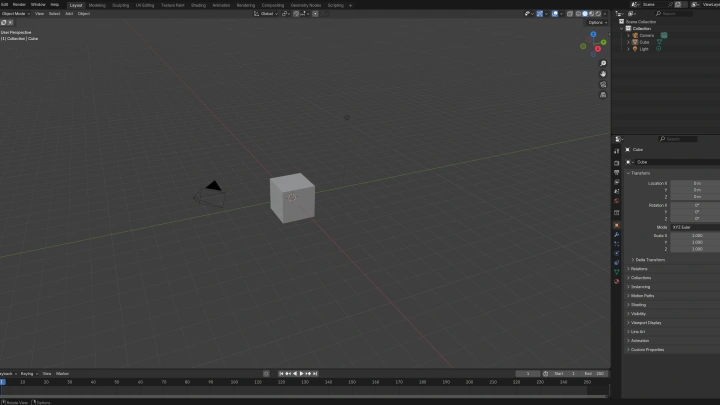The image size is (720, 405).
Task: Open the View Layer properties tab
Action: [617, 182]
